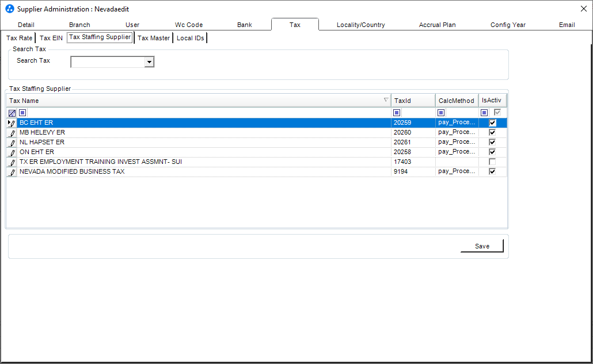
Task: Click the edit pencil icon for ON EHT ER
Action: click(12, 152)
